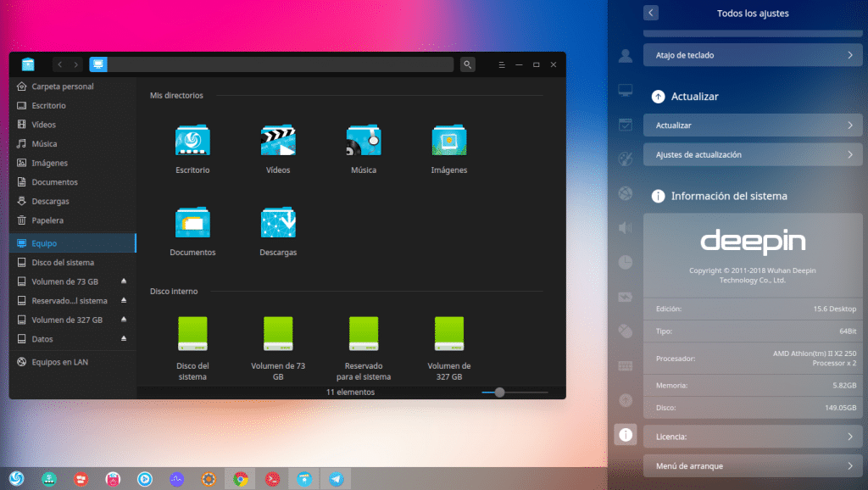Go to Imágenes in the sidebar
Screen dimensions: 868x490
73,163
